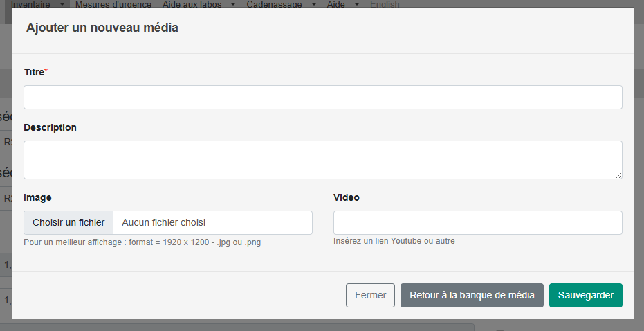Click Retour à la banque de média

[472, 295]
